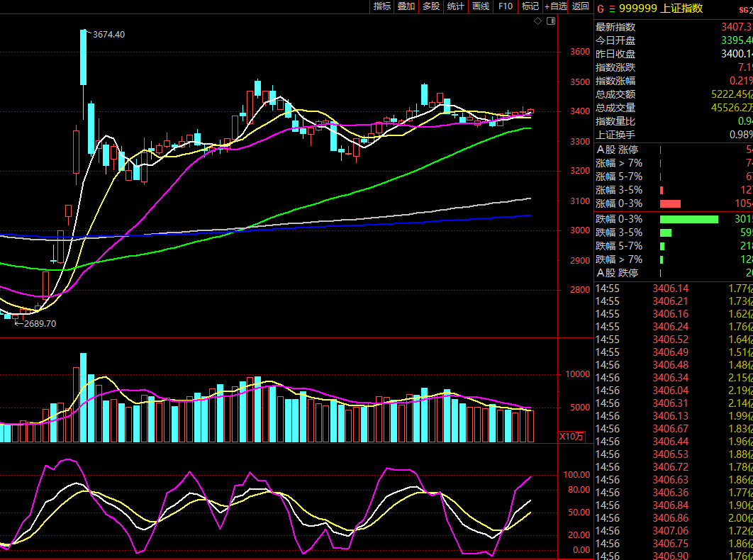
Task: Click the red G icon beside stock code
Action: coord(600,9)
